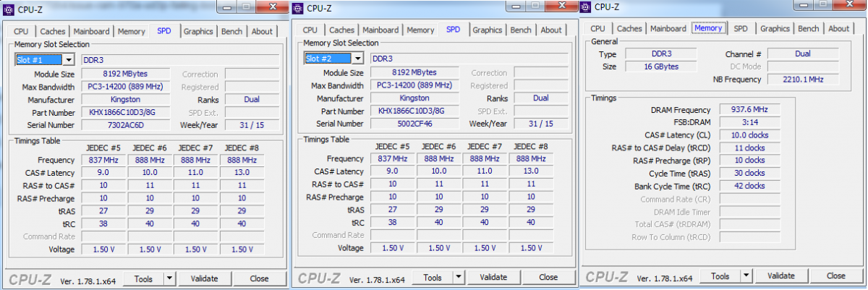Click the CAS# Latency value 10.0 clocks
This screenshot has height=290, width=868.
click(749, 135)
